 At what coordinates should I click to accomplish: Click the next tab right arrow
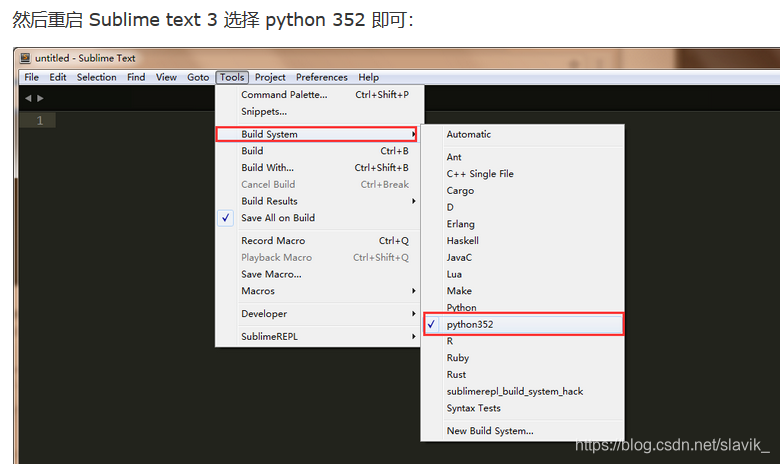(40, 98)
